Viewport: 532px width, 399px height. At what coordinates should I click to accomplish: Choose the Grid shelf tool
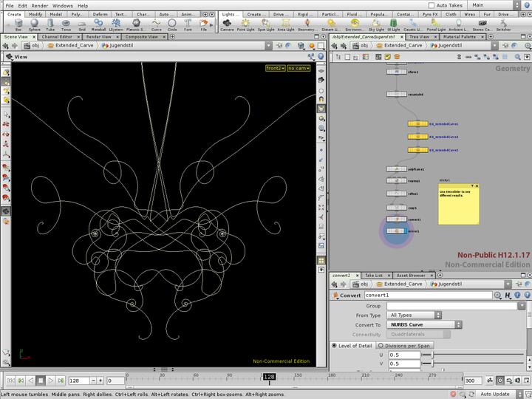point(82,24)
